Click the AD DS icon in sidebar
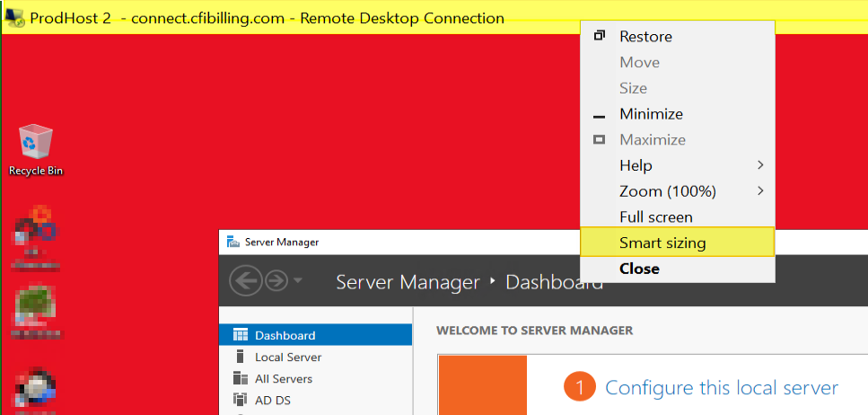This screenshot has width=868, height=415. (x=240, y=400)
